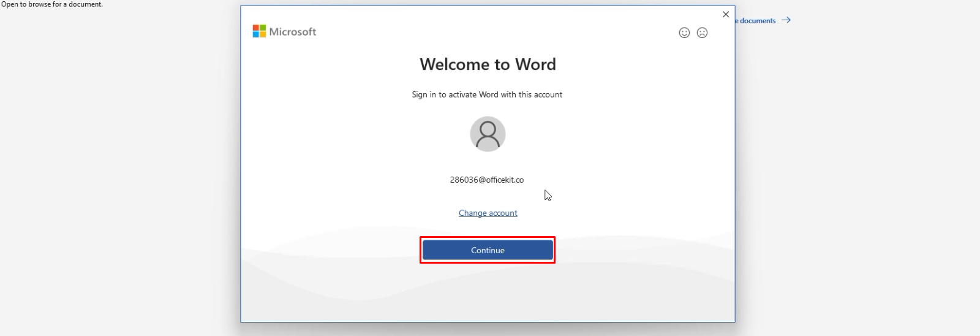Send a frown feedback face icon
This screenshot has width=980, height=336.
coord(703,32)
